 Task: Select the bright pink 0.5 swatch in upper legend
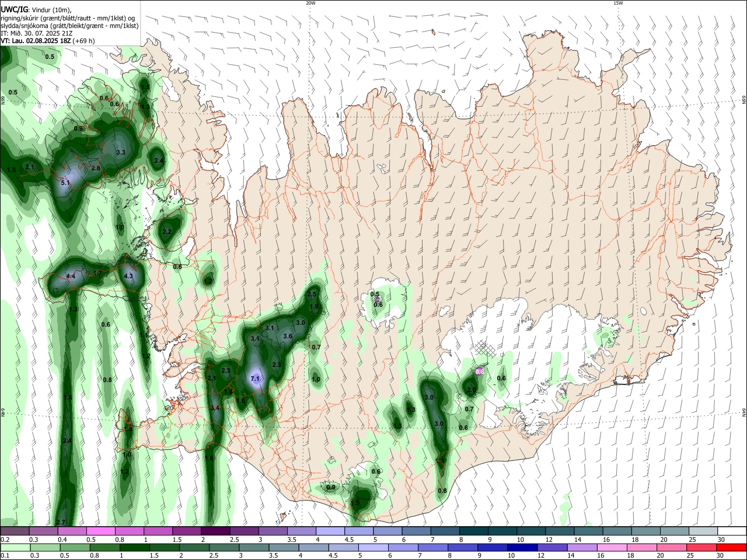pos(101,531)
